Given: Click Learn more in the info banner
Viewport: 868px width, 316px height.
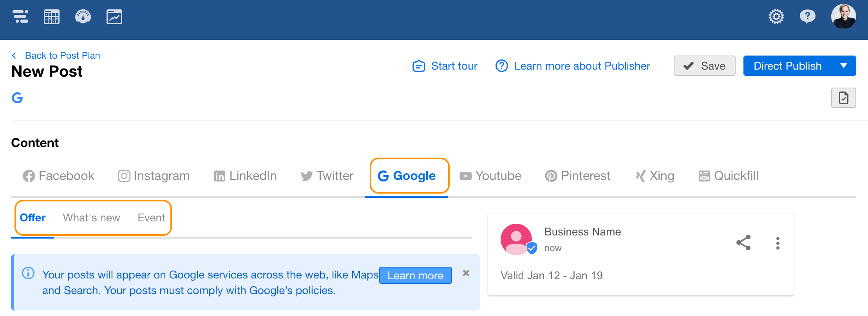Looking at the screenshot, I should [x=415, y=275].
